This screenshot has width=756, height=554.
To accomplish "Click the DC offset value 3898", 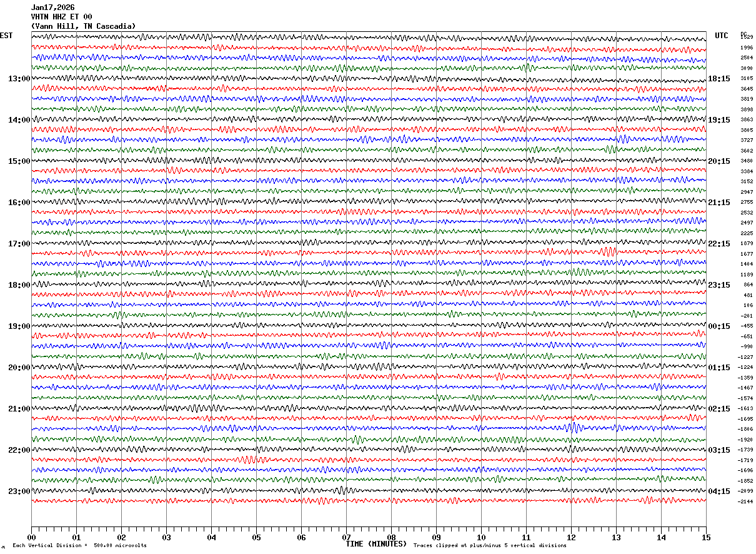I will 747,109.
